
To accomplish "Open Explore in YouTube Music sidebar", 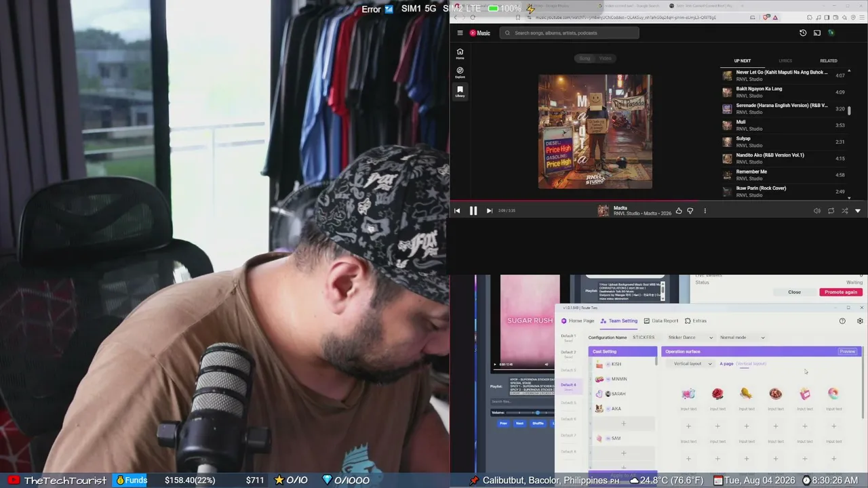I will (460, 73).
